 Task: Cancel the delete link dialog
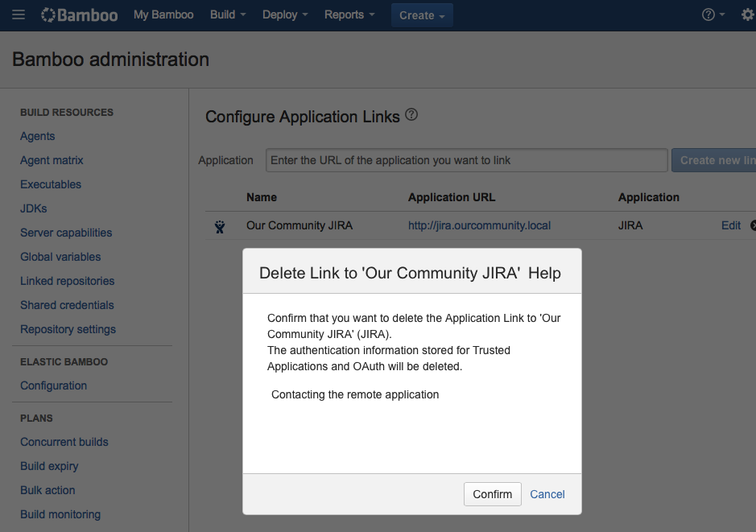coord(547,494)
